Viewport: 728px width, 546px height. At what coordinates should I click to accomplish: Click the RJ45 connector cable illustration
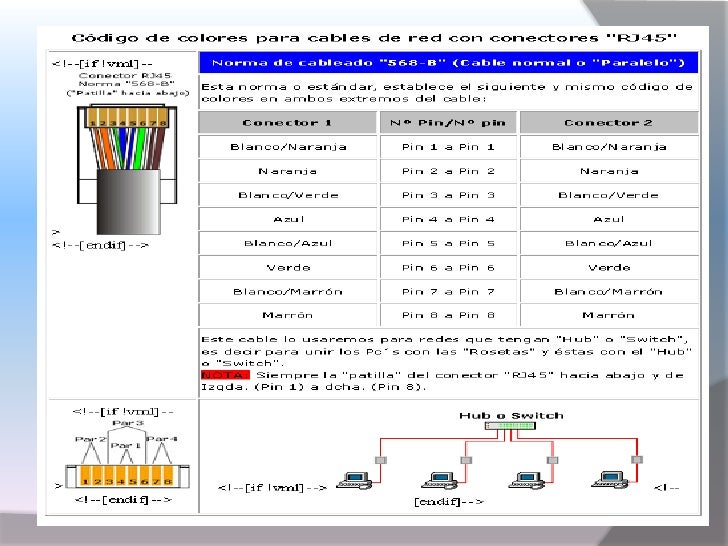(127, 170)
